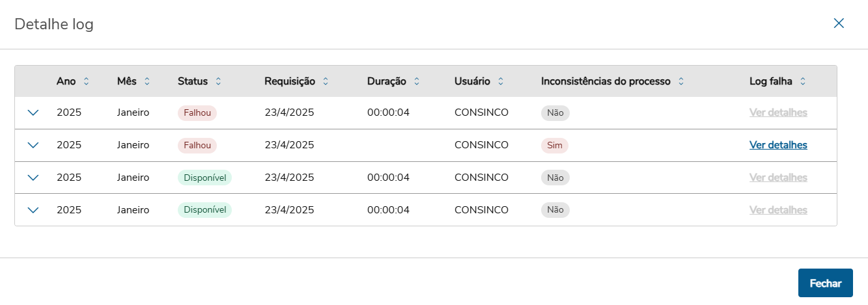Click the first Falhou status badge
This screenshot has width=868, height=305.
coord(197,113)
